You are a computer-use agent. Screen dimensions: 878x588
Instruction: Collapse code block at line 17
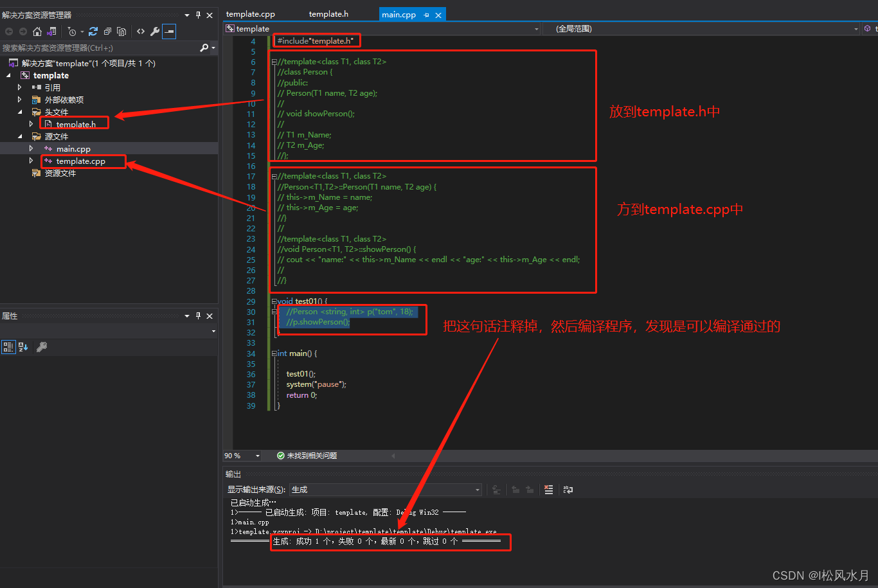point(274,176)
